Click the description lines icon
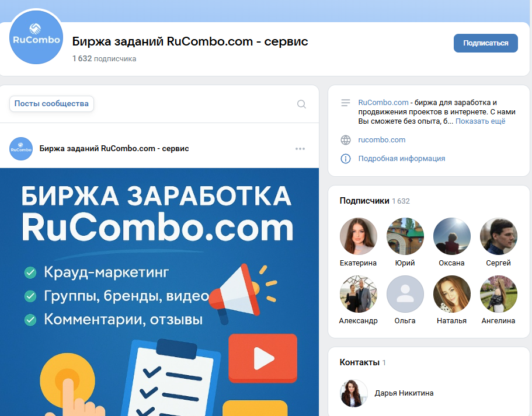This screenshot has width=532, height=416. 345,103
